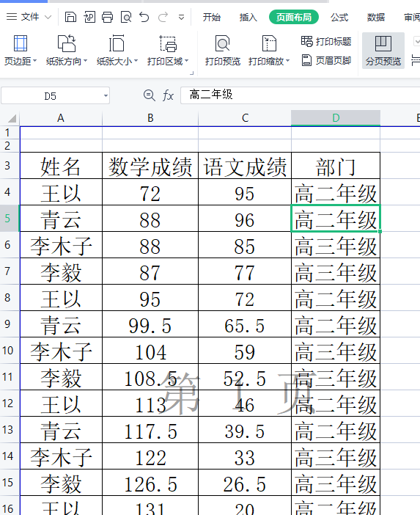Click the 部门 header cell
This screenshot has height=515, width=420.
pyautogui.click(x=336, y=166)
